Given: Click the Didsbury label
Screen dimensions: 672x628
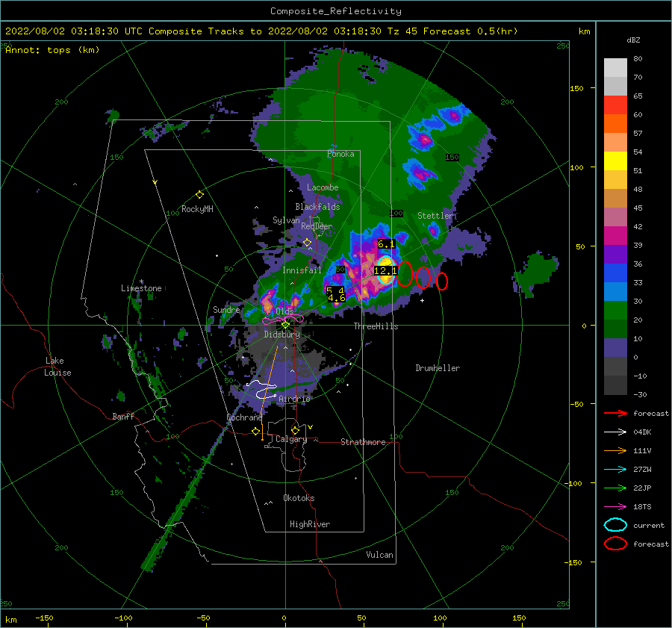Looking at the screenshot, I should [282, 335].
